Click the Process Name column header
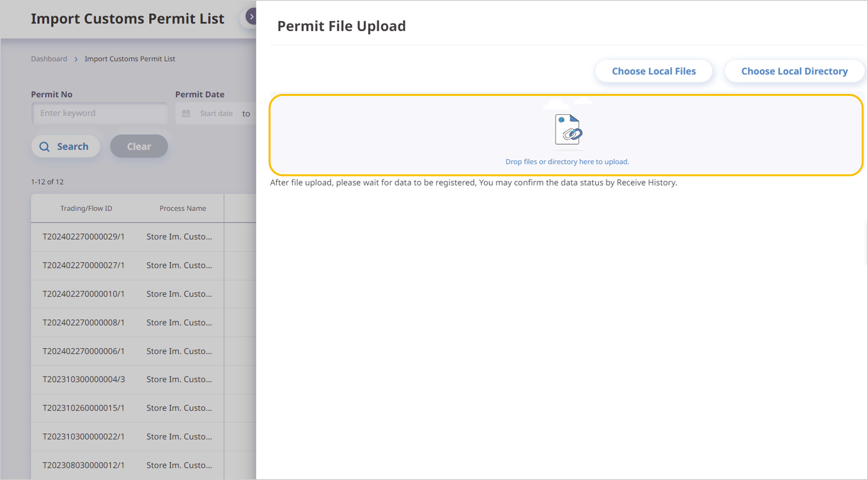The height and width of the screenshot is (480, 868). coord(183,208)
